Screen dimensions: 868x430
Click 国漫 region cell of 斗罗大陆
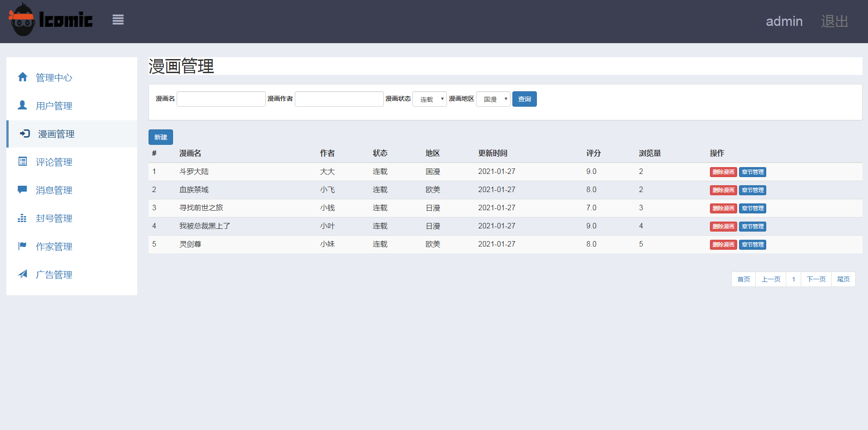(x=433, y=172)
